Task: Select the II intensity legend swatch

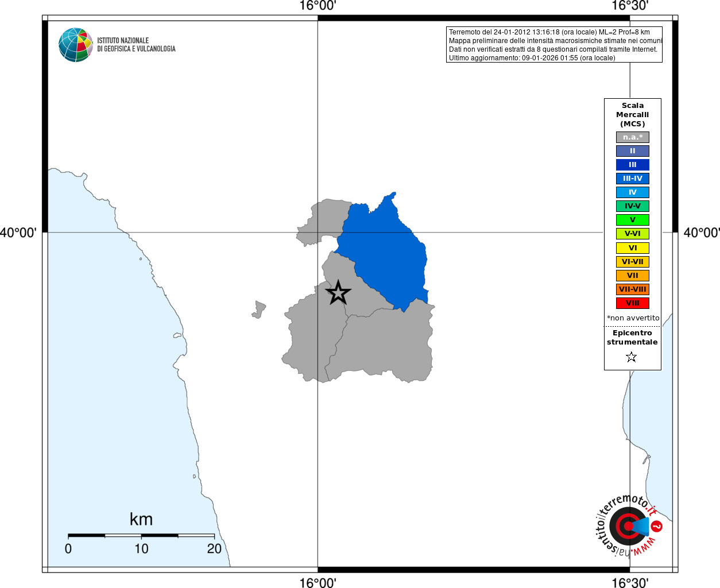Action: tap(633, 151)
